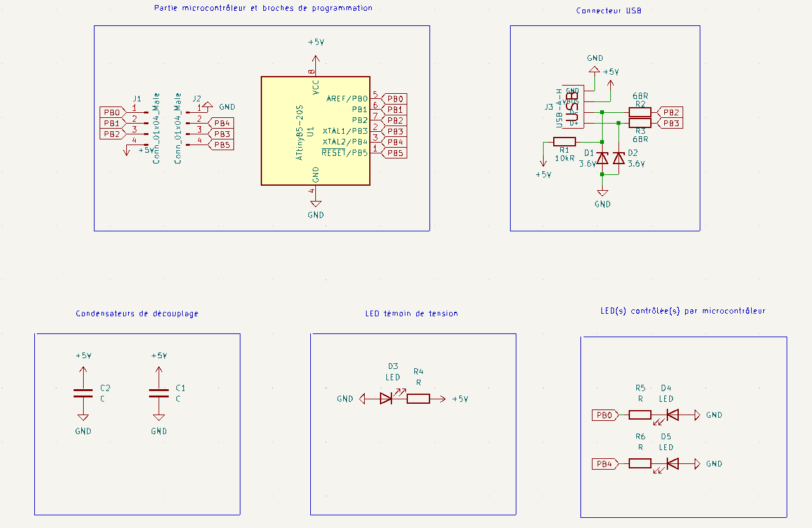812x528 pixels.
Task: Select the PB5 net label at connector J2
Action: pos(222,145)
